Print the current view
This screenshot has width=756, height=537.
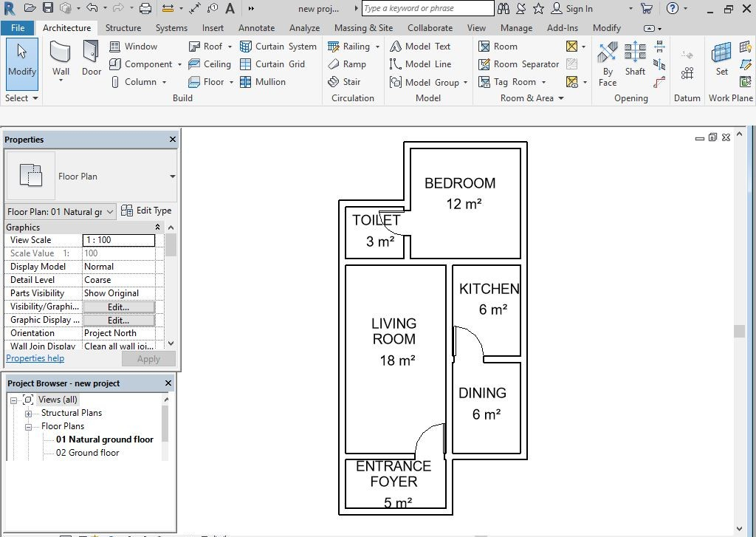point(145,8)
